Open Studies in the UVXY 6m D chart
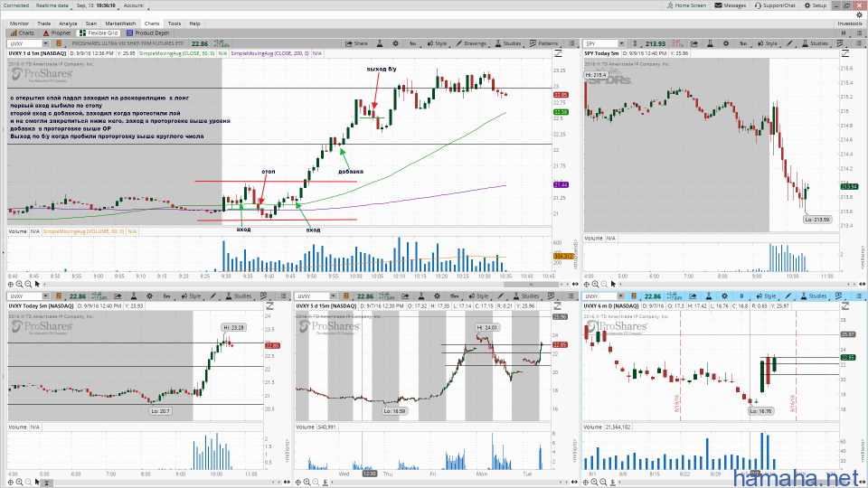868x488 pixels. point(814,296)
